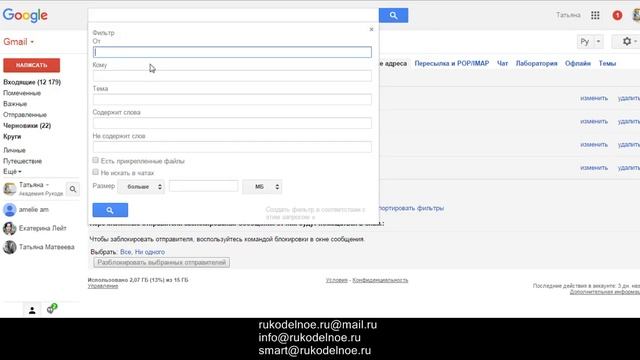Click the 'Не содержит слов' input field
This screenshot has width=640, height=360.
232,147
